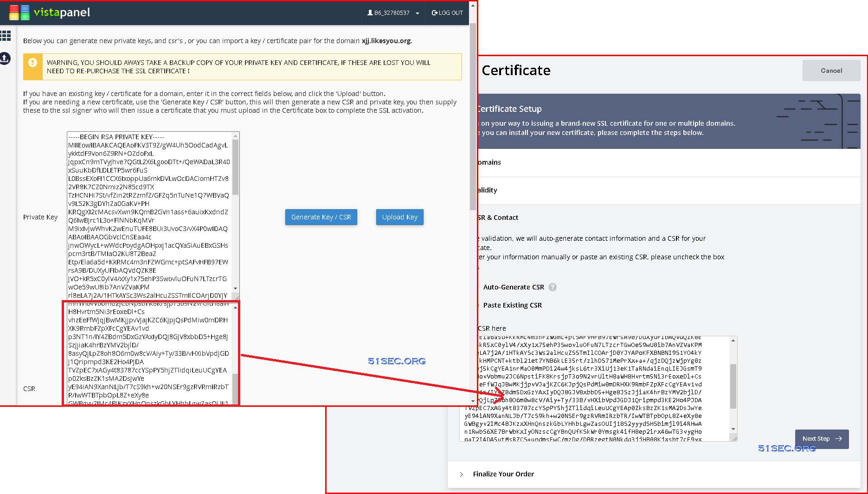Click the Certificate CSR box scroll-up arrow
The width and height of the screenshot is (868, 494).
pyautogui.click(x=733, y=340)
